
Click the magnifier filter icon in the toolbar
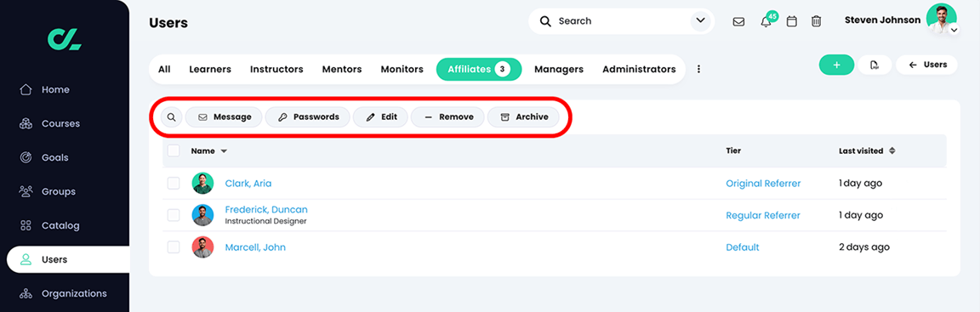pyautogui.click(x=171, y=116)
